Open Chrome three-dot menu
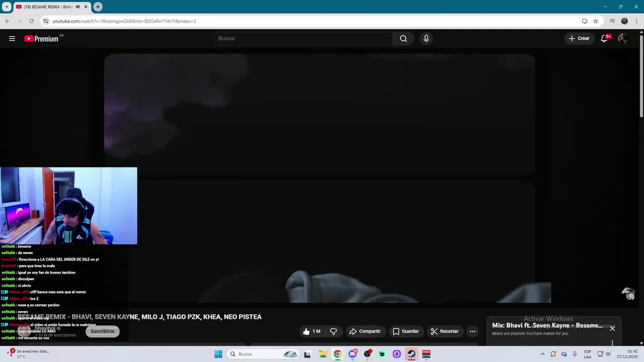 click(x=636, y=21)
